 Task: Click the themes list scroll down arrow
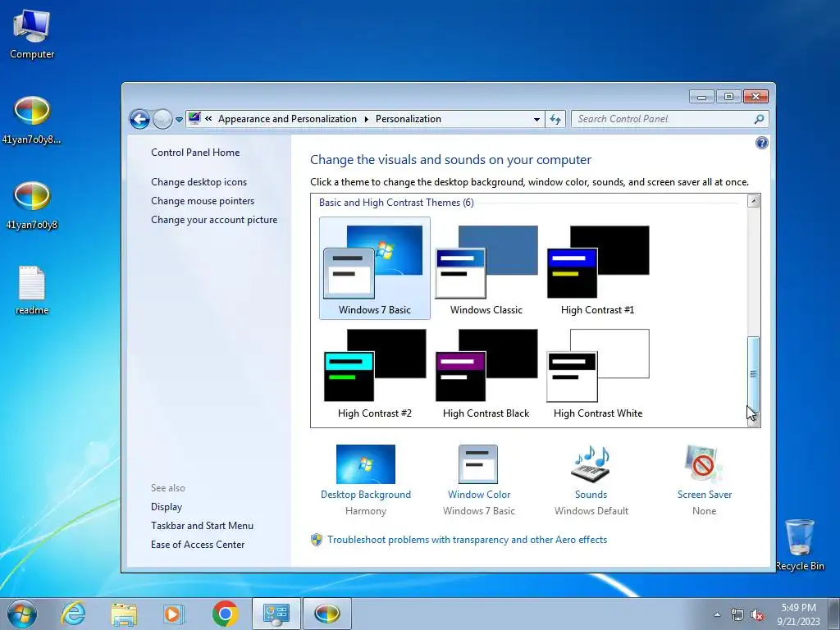pyautogui.click(x=753, y=420)
